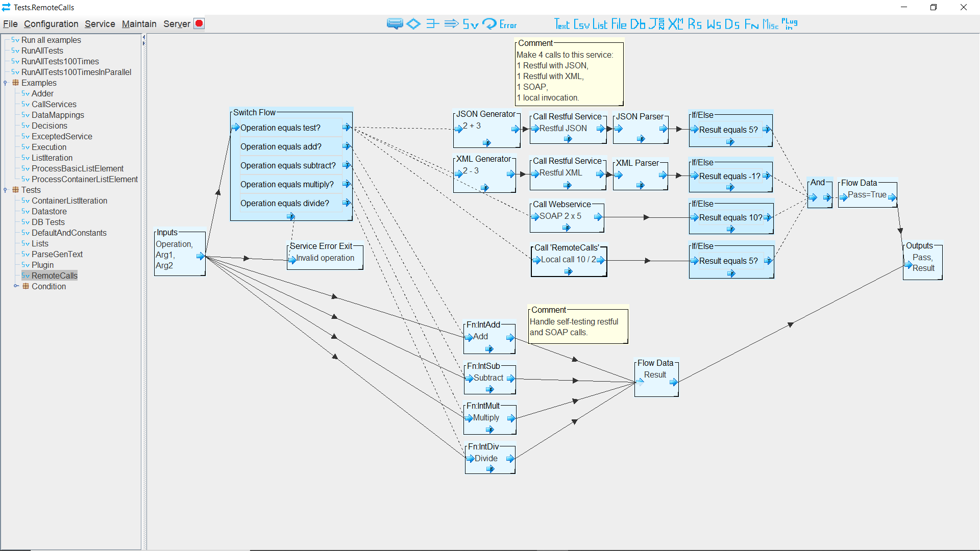
Task: Click RunAllTests100Times button
Action: coord(59,61)
